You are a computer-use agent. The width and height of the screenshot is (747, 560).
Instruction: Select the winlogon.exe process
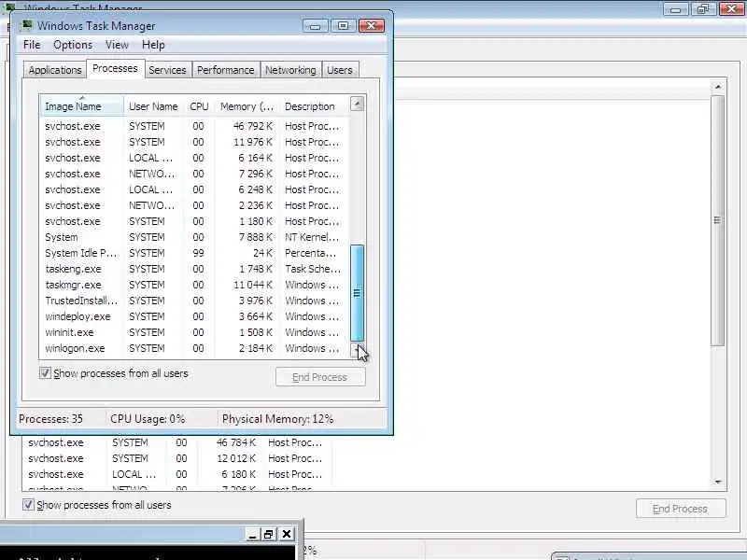click(x=194, y=348)
